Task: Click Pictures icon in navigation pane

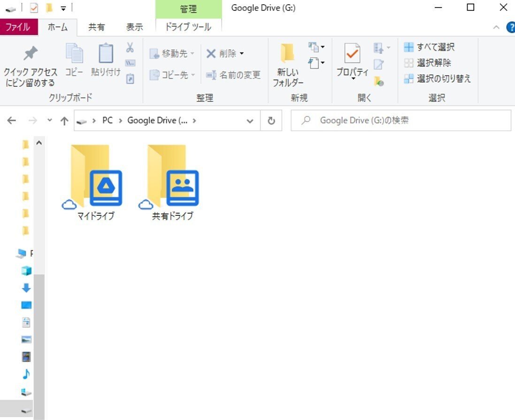Action: [x=26, y=339]
